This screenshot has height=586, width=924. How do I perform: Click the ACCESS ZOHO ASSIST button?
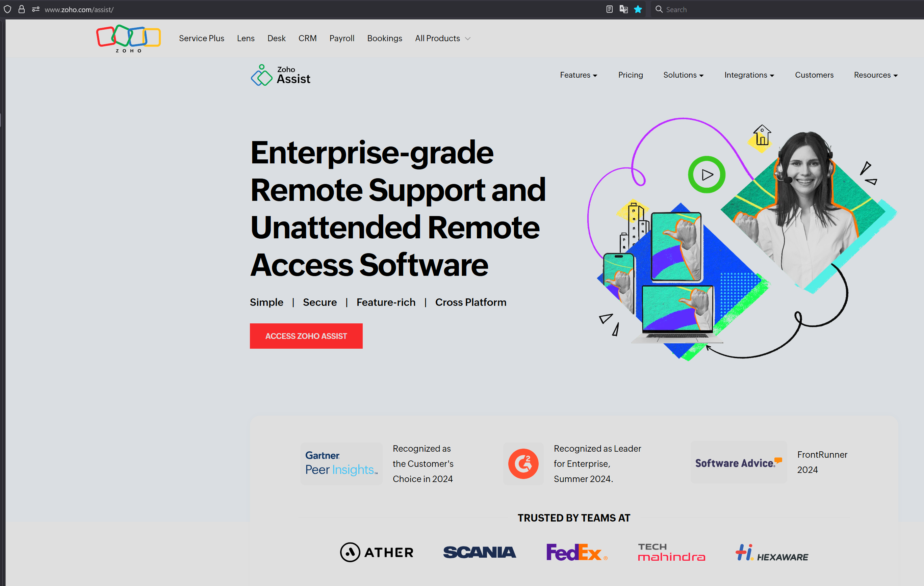pyautogui.click(x=306, y=336)
